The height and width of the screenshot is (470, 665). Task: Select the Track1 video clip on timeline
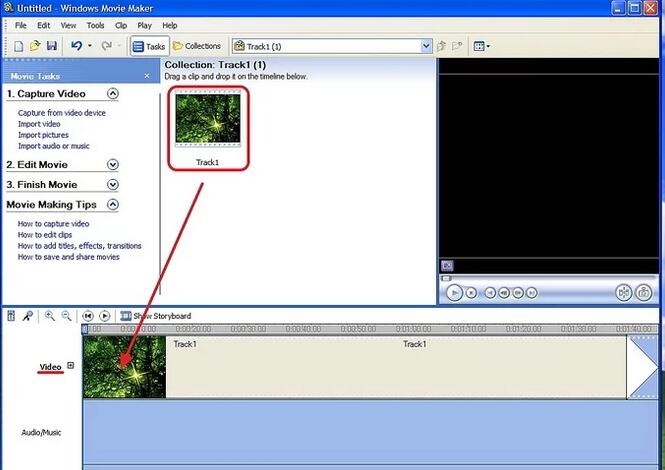[x=355, y=367]
